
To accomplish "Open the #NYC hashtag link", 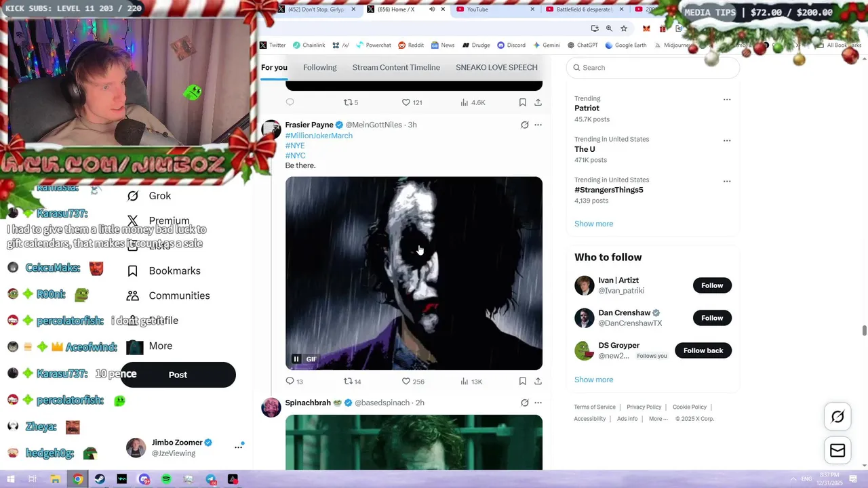I will [x=295, y=155].
